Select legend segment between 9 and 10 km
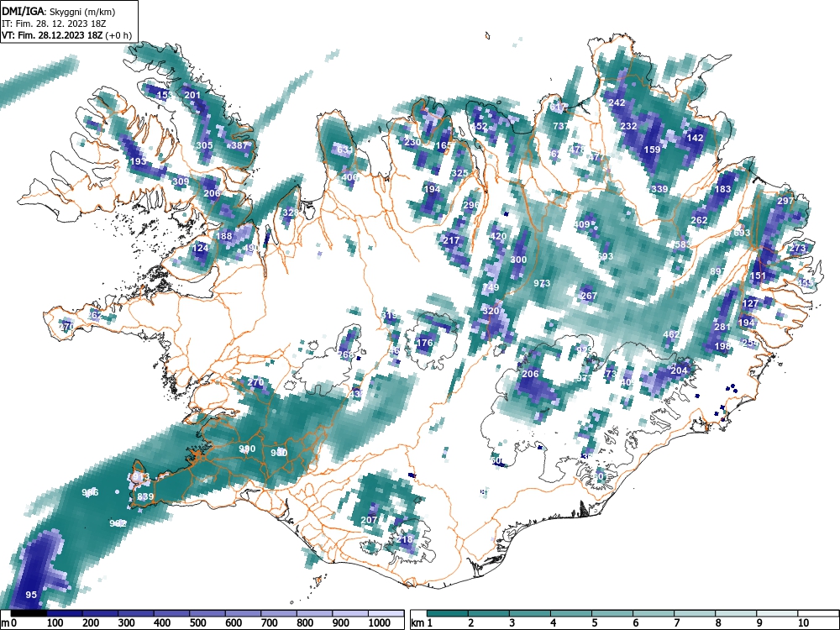This screenshot has width=840, height=630. [777, 613]
